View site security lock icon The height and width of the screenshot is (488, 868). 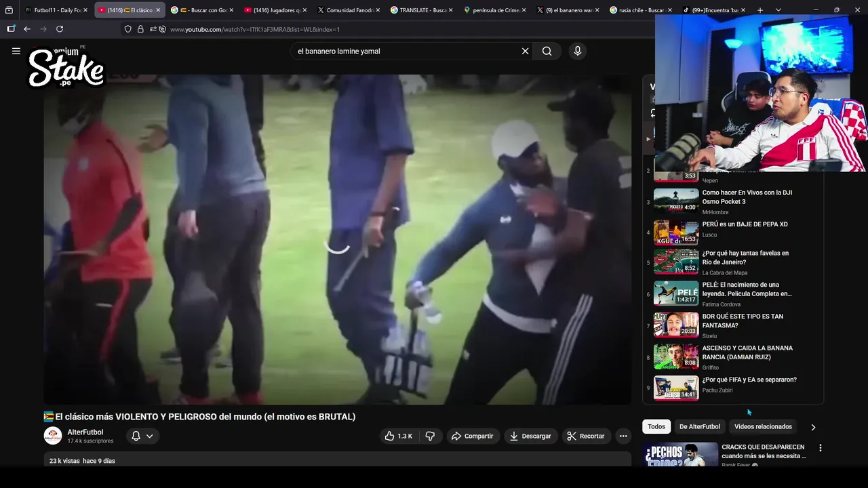(x=140, y=29)
